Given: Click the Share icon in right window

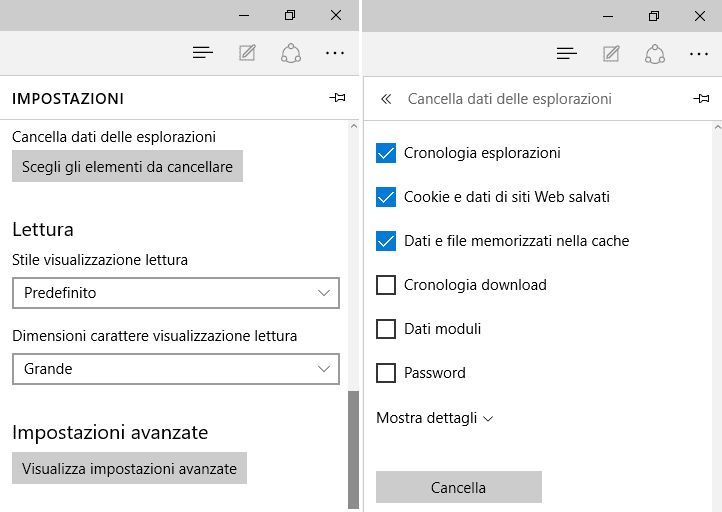Looking at the screenshot, I should pyautogui.click(x=655, y=54).
